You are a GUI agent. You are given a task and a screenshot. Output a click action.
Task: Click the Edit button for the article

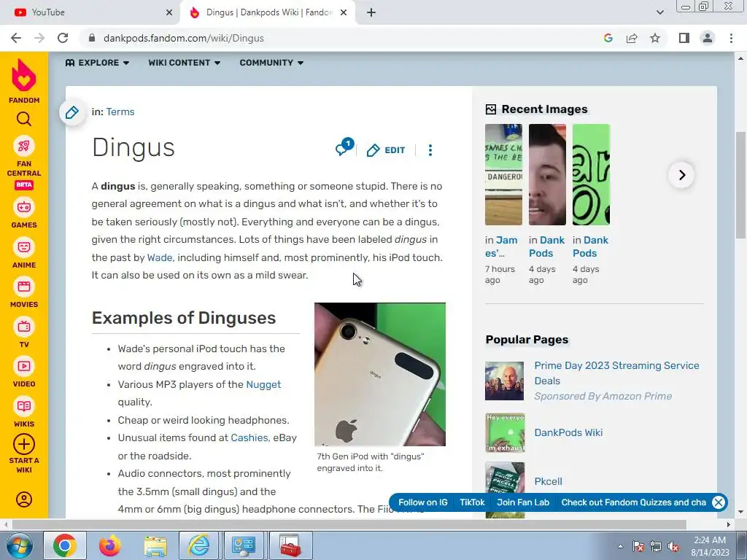coord(386,150)
